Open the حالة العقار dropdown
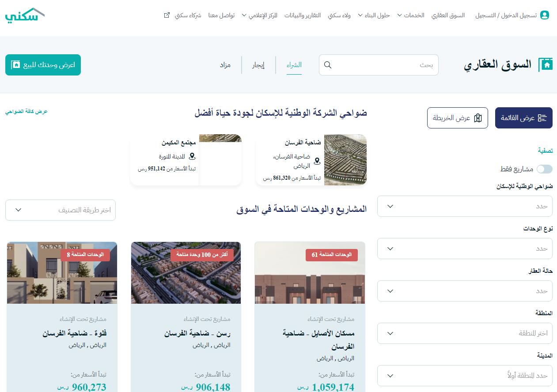Viewport: 557px width, 392px height. 465,291
